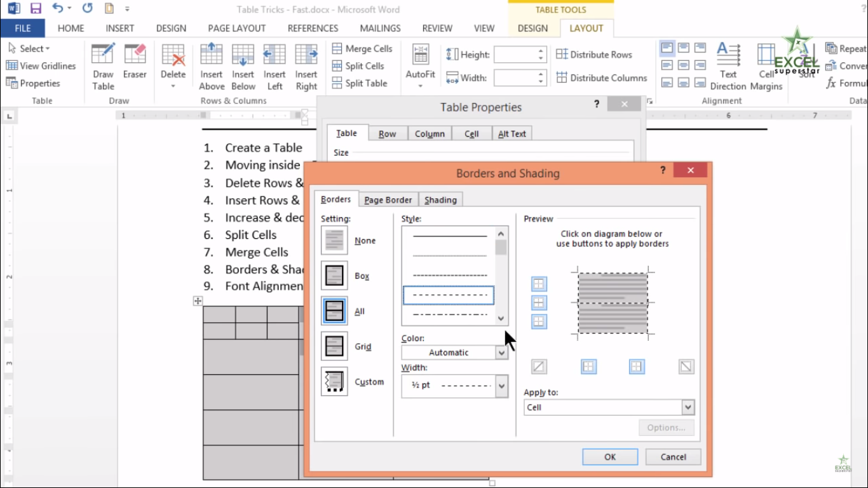Switch to the REFERENCES ribbon tab
Screen dimensions: 868x488
pyautogui.click(x=313, y=28)
